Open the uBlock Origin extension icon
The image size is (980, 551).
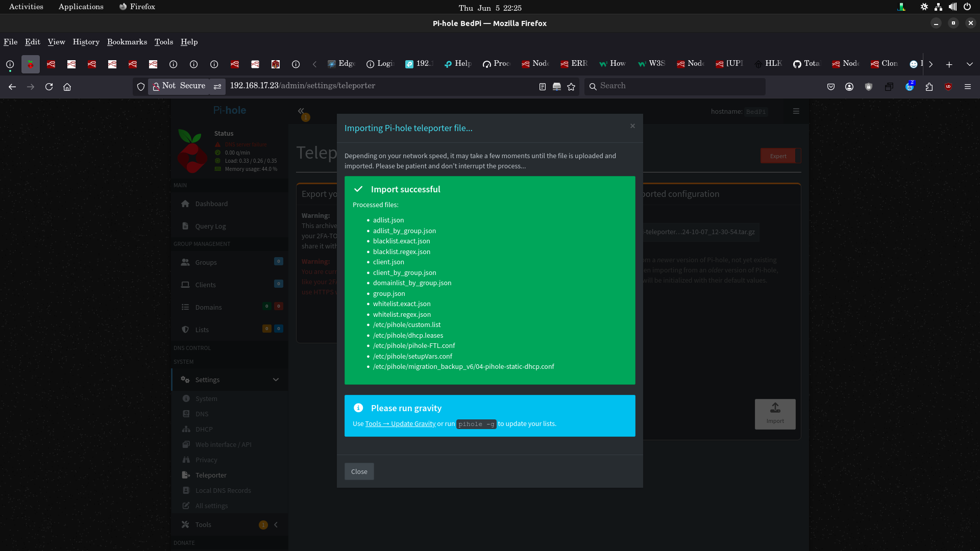(948, 87)
